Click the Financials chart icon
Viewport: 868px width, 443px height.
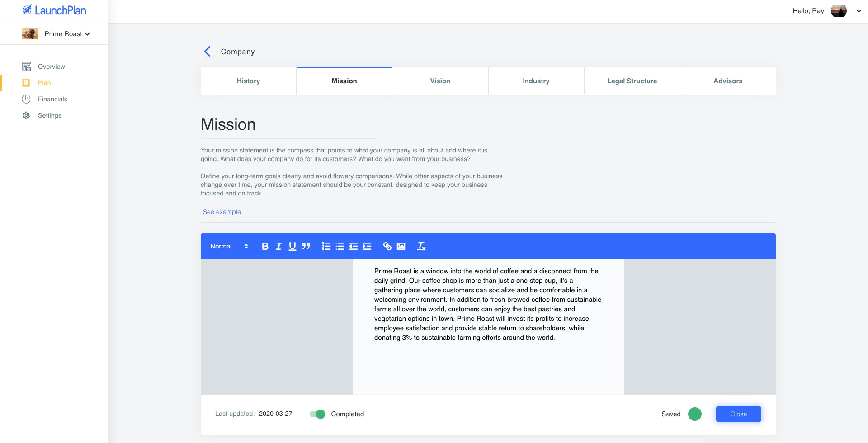point(26,99)
